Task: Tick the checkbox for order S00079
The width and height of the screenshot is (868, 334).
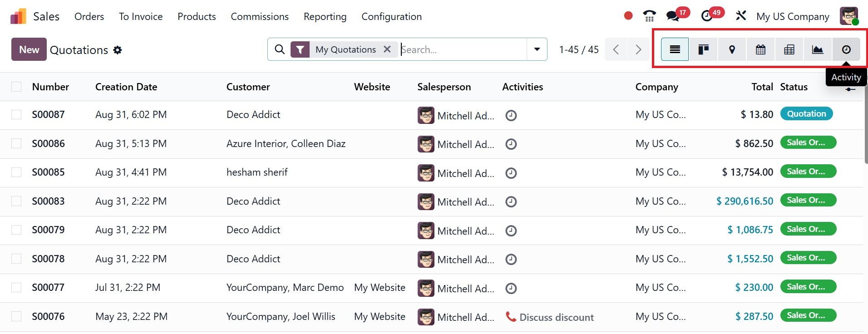Action: 16,230
